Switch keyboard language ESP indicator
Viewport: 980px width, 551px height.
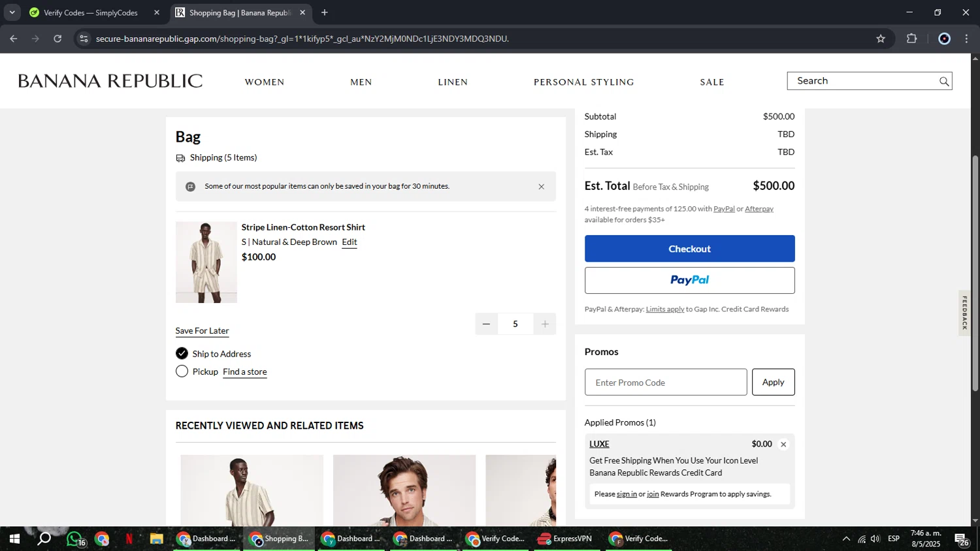point(894,539)
